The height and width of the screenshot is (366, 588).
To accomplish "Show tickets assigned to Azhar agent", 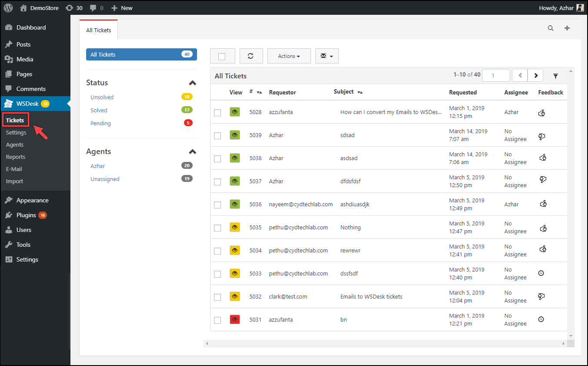I will 98,166.
